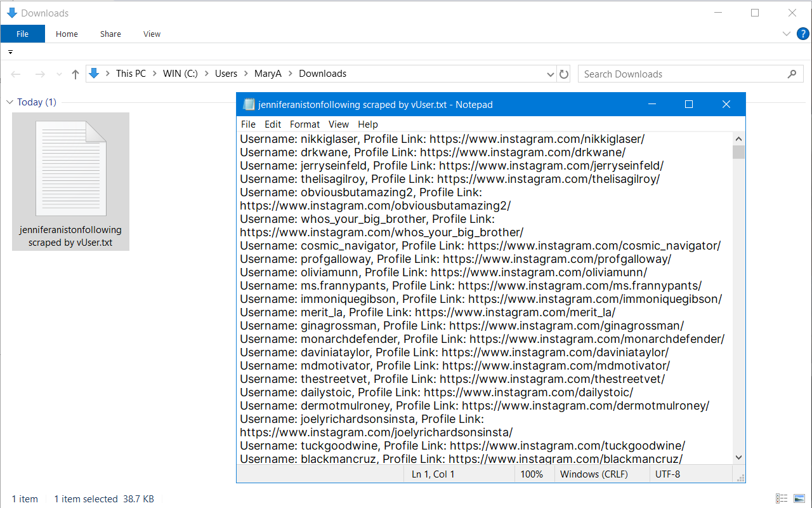Click the Downloads icon in the address bar

coord(94,74)
